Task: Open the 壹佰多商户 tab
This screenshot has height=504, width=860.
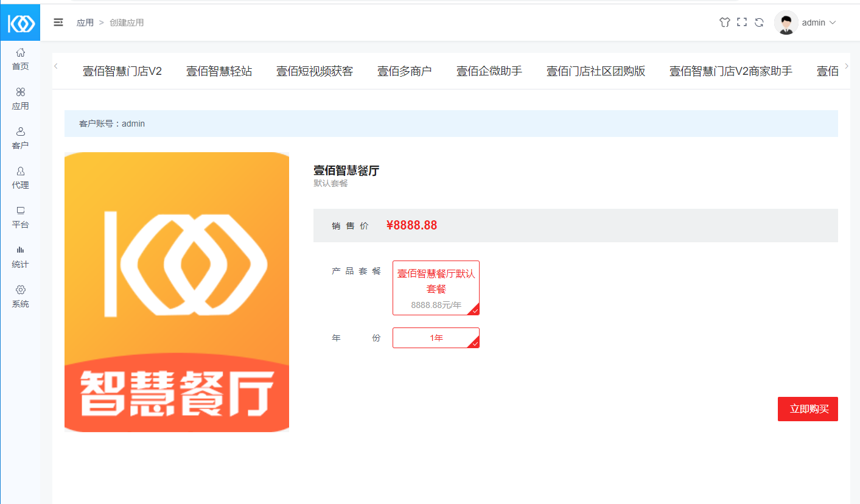Action: (405, 71)
